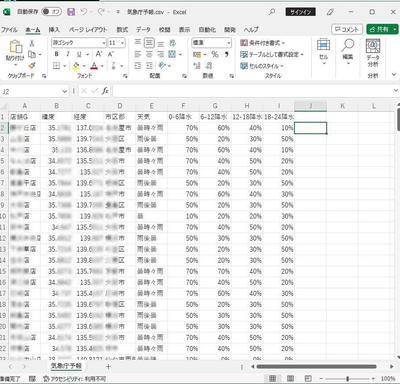400x384 pixels.
Task: Select normal view button in status bar
Action: tap(272, 378)
